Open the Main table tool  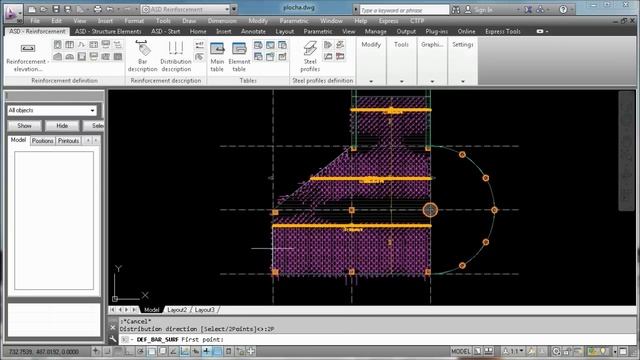[217, 57]
